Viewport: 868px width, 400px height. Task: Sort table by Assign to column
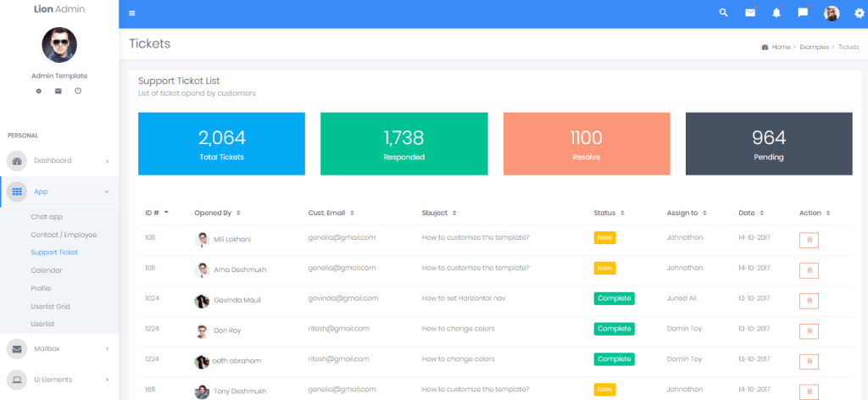point(687,213)
